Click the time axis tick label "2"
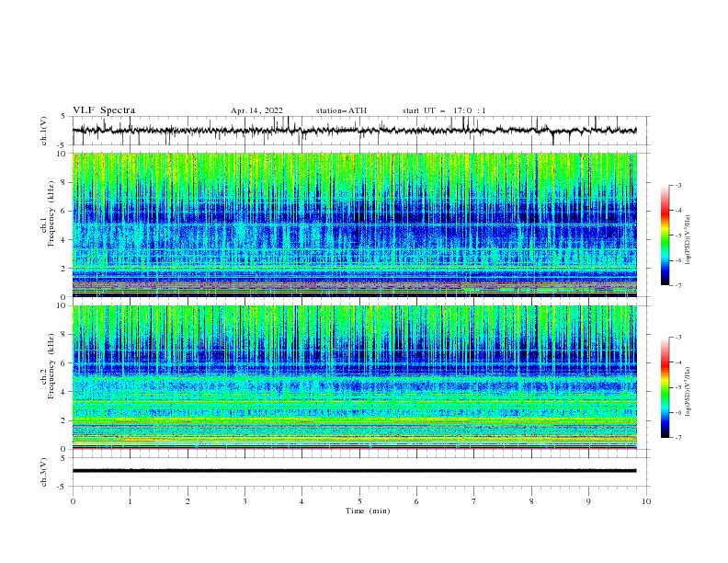 tap(188, 501)
